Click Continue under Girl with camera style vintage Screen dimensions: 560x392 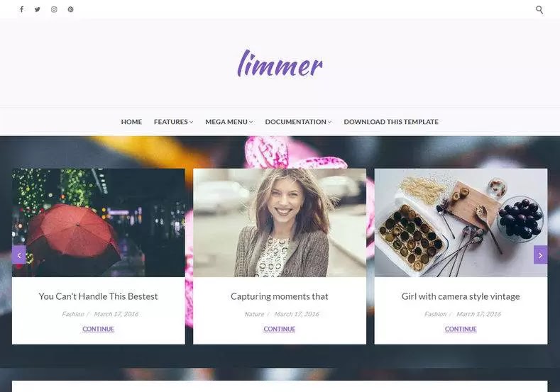click(x=461, y=329)
